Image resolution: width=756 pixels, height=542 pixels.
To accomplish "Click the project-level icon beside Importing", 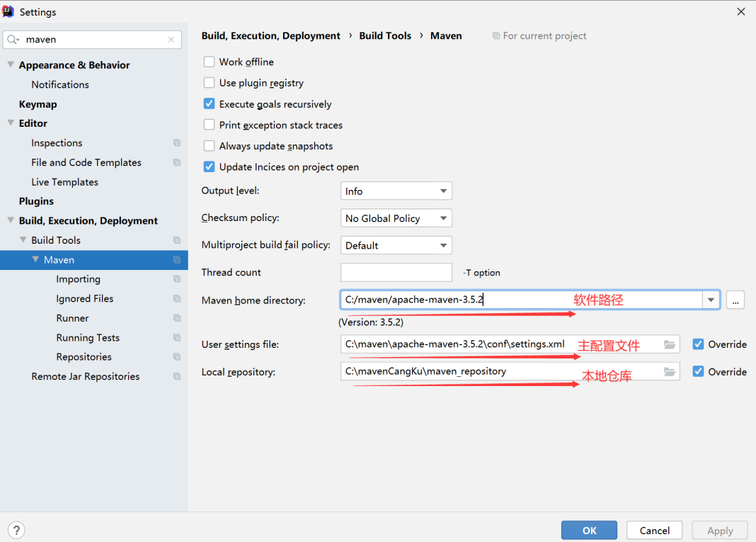I will 177,279.
